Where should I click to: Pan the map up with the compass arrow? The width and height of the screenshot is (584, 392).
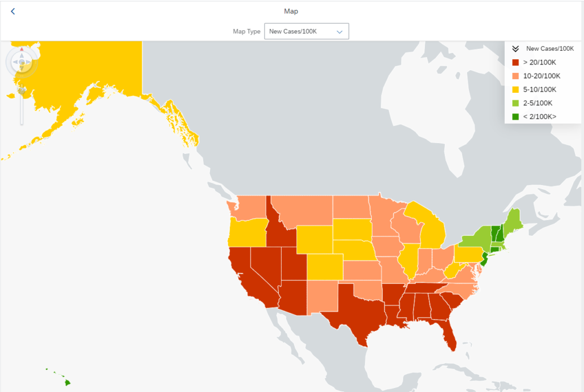pos(22,55)
